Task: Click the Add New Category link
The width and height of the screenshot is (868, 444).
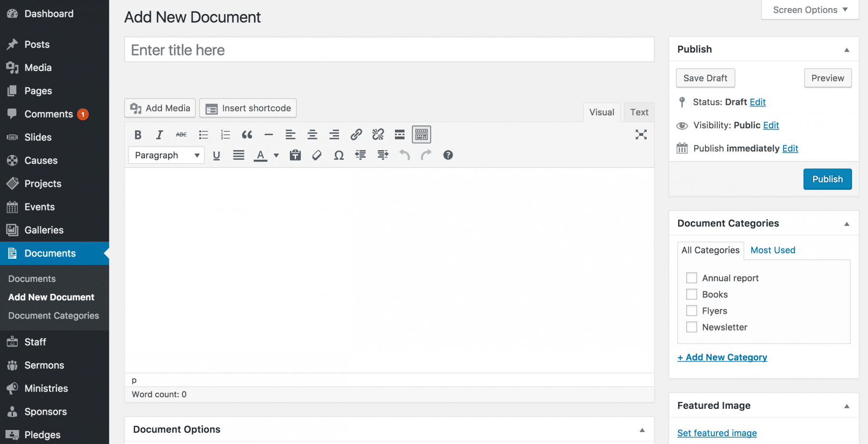Action: [x=722, y=357]
